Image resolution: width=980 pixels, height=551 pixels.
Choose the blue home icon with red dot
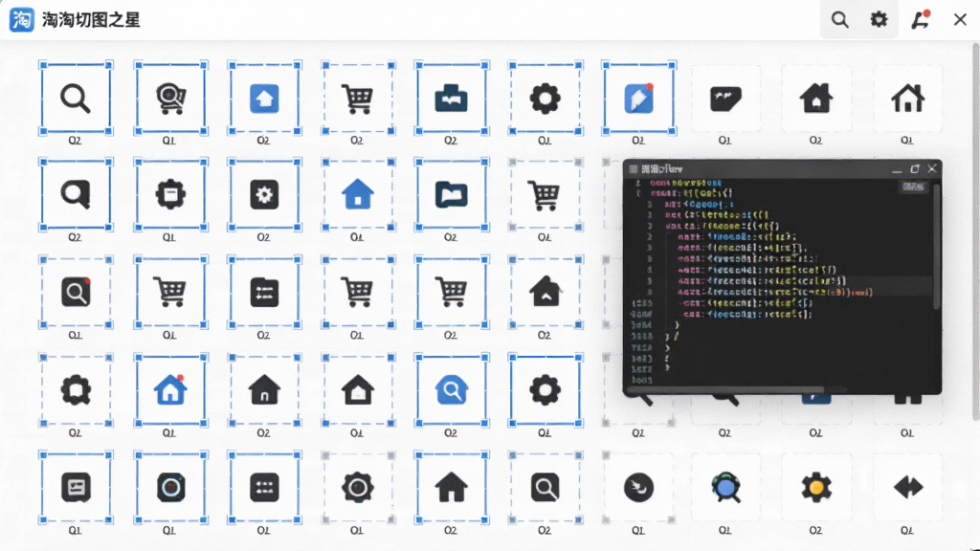click(170, 390)
